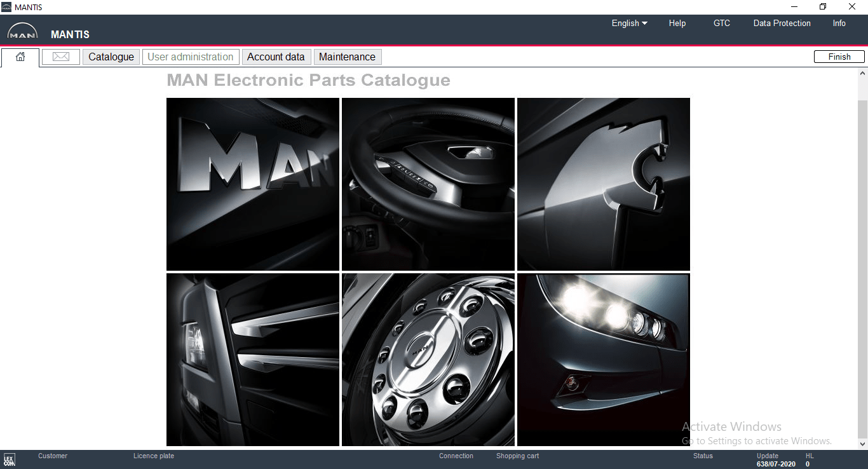Click the lion emblem image
Image resolution: width=868 pixels, height=469 pixels.
(x=604, y=184)
